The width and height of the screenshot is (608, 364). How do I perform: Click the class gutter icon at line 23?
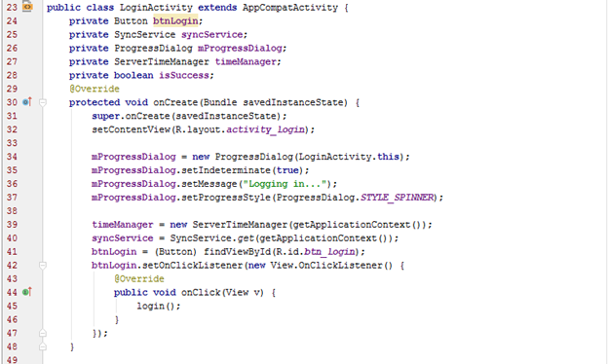click(x=27, y=7)
